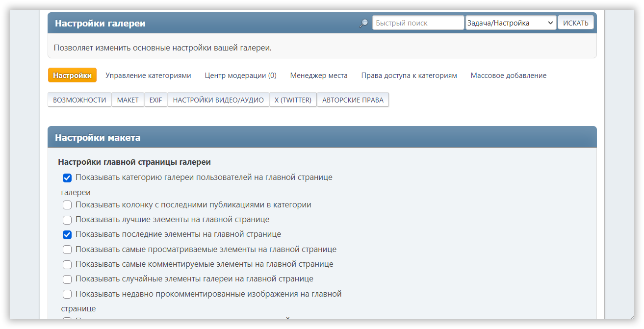Image resolution: width=644 pixels, height=329 pixels.
Task: Click the Настройки макета section header
Action: [322, 137]
